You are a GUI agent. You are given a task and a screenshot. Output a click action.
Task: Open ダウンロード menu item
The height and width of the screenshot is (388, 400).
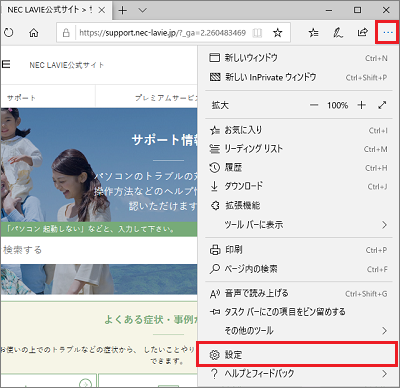coord(297,186)
